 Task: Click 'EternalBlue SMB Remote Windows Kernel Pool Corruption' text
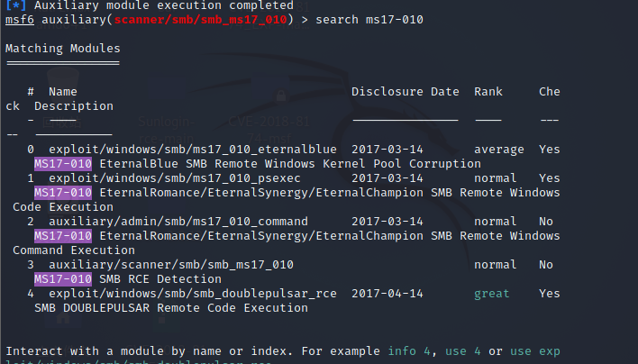[290, 164]
